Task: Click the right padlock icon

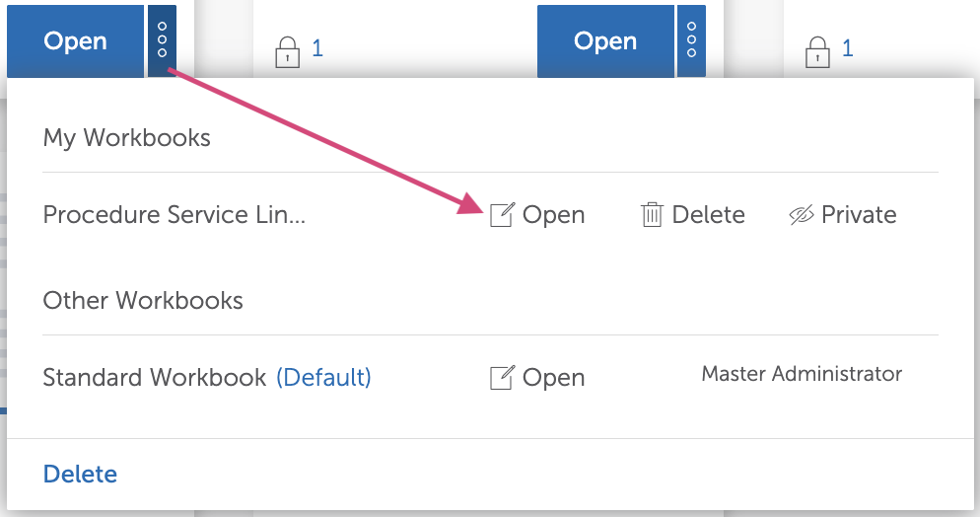Action: 817,50
